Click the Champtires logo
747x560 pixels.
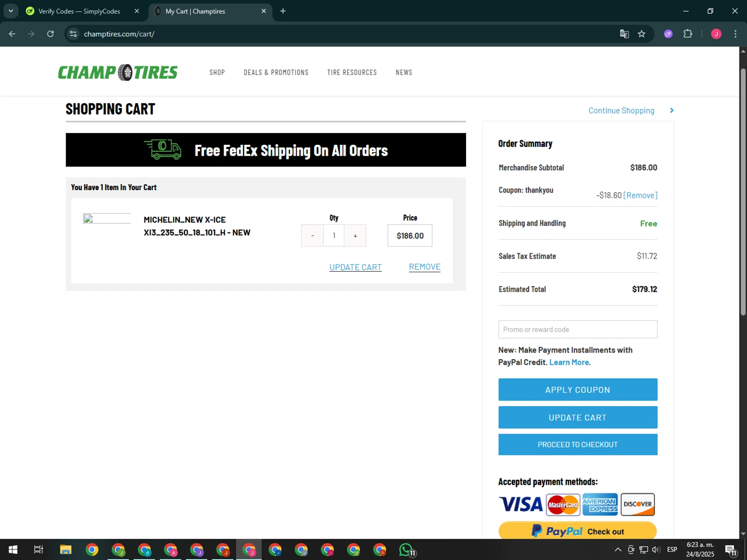(118, 73)
